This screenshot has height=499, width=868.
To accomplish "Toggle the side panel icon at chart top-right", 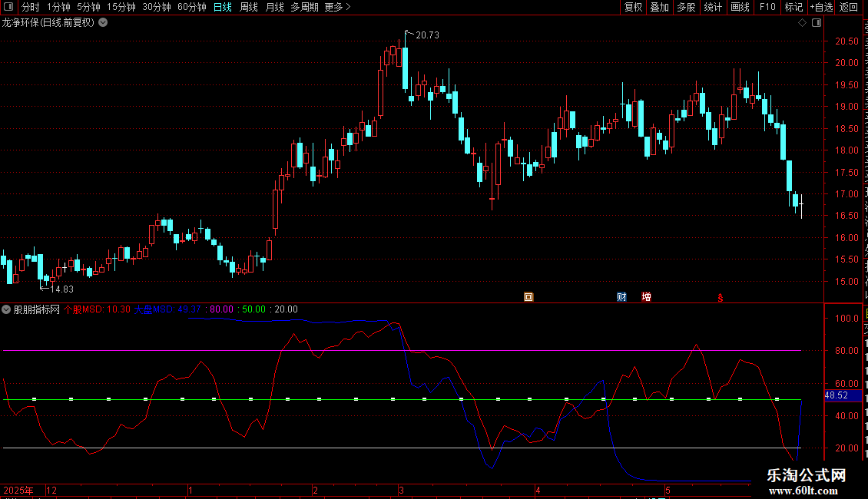I will [x=817, y=23].
